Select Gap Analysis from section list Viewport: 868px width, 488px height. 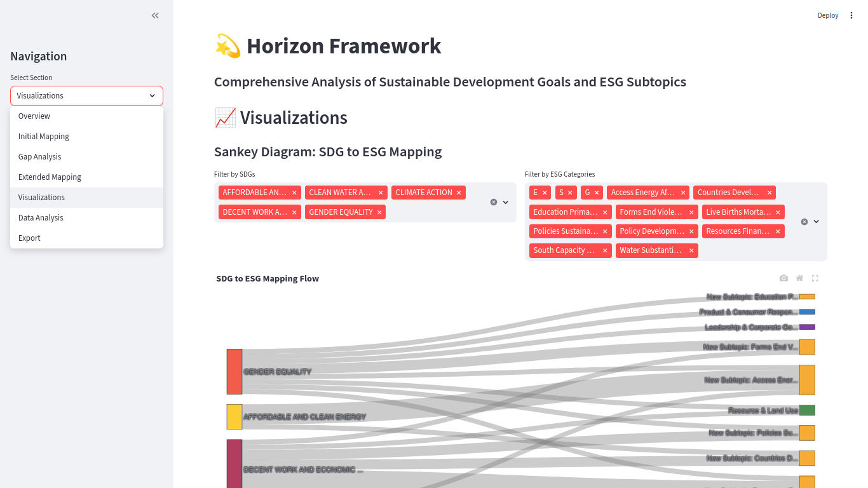point(40,157)
